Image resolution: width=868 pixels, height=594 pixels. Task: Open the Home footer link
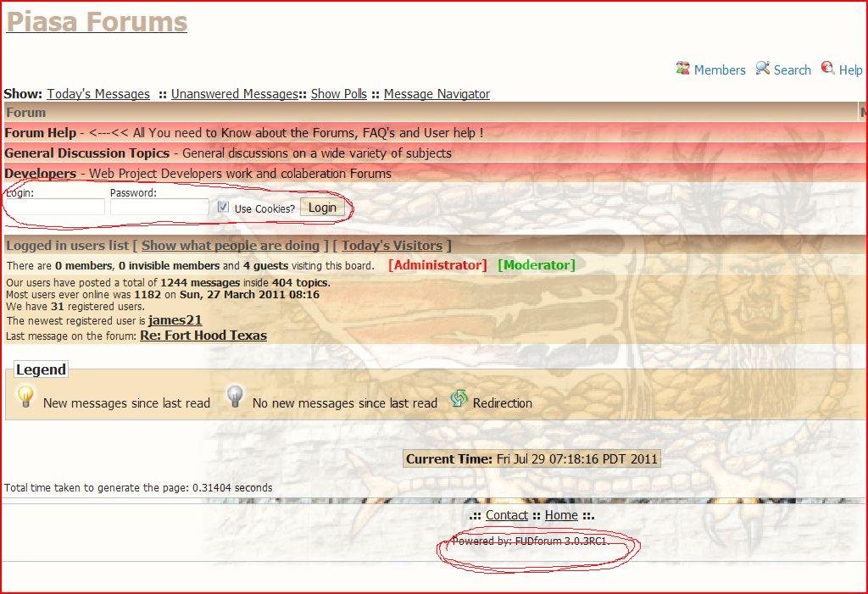coord(561,515)
